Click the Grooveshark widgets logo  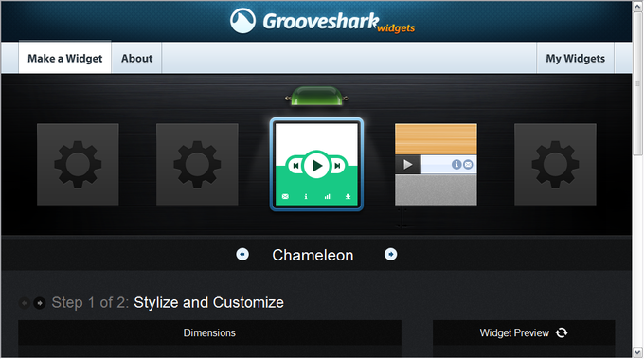322,22
